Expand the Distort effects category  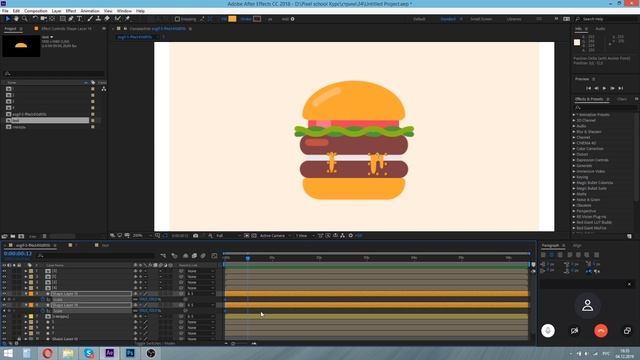pyautogui.click(x=574, y=154)
